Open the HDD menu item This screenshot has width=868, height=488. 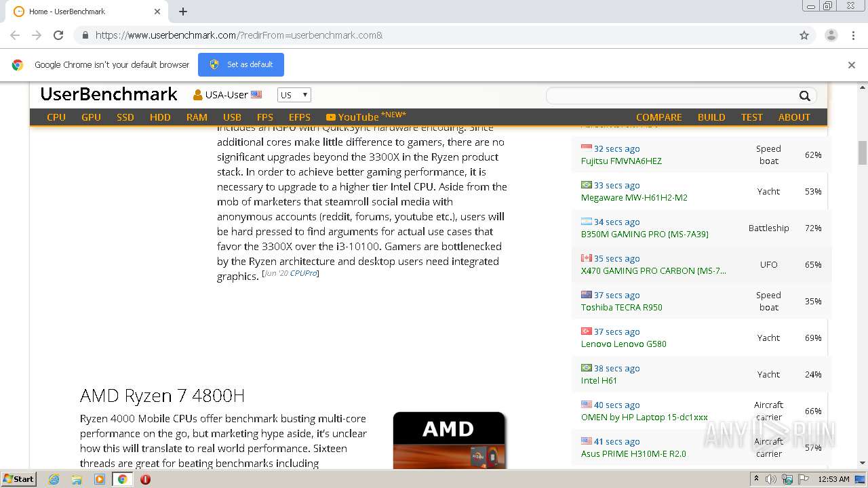tap(160, 117)
